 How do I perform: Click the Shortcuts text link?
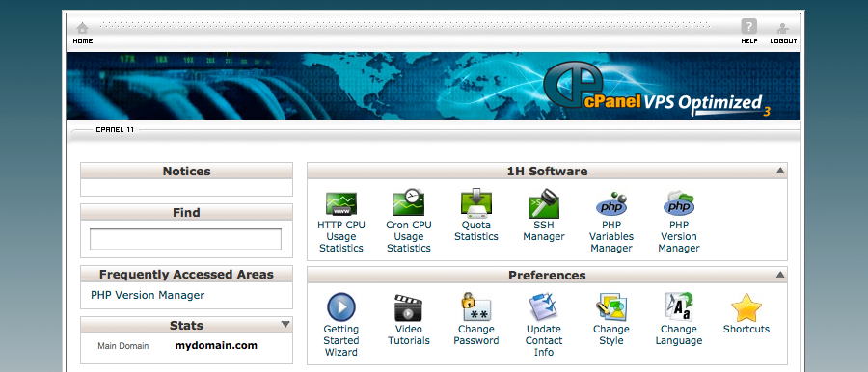pyautogui.click(x=746, y=329)
